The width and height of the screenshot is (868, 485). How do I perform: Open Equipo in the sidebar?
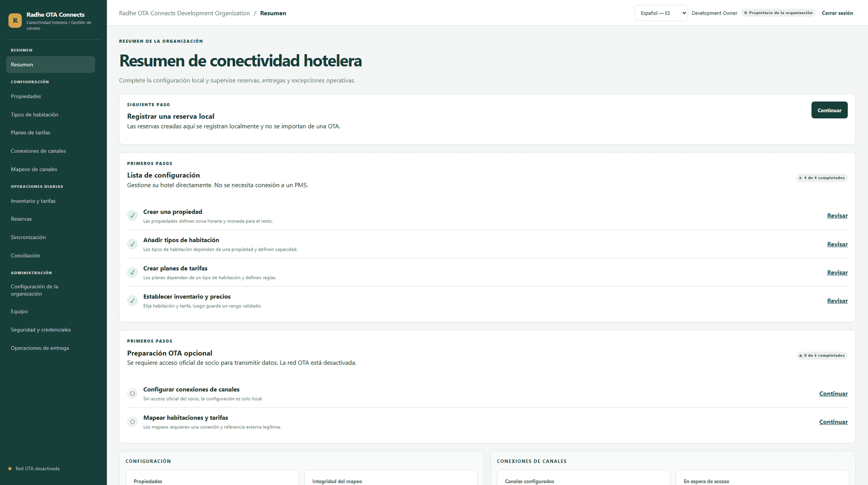coord(51,311)
